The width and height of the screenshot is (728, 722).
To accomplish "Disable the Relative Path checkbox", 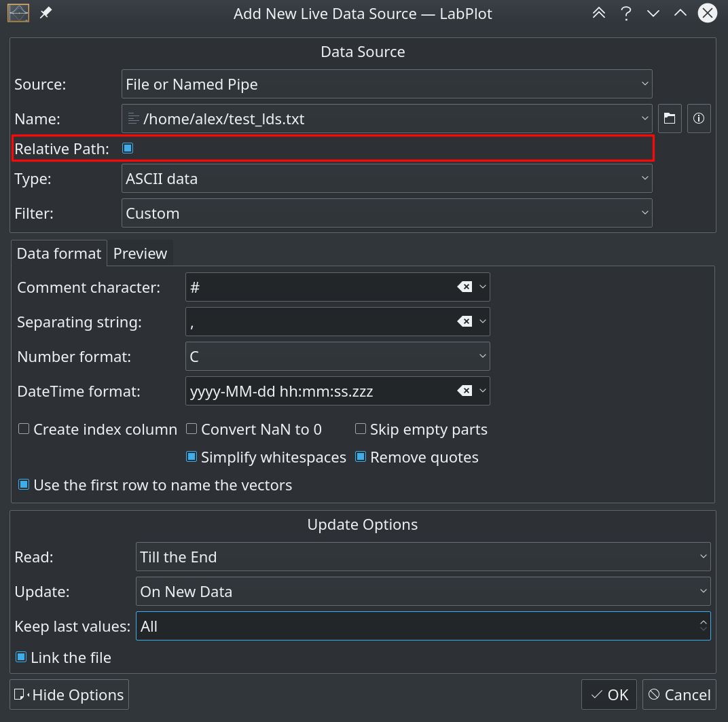I will (127, 147).
